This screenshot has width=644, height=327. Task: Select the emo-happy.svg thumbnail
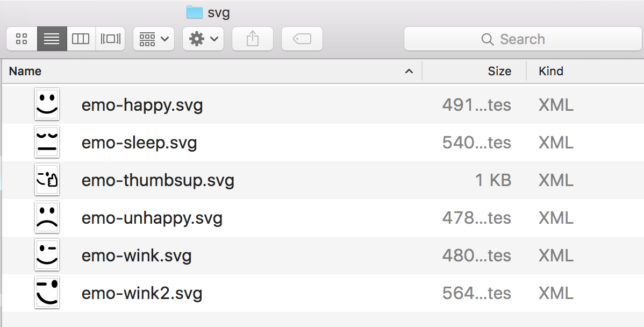click(x=47, y=104)
